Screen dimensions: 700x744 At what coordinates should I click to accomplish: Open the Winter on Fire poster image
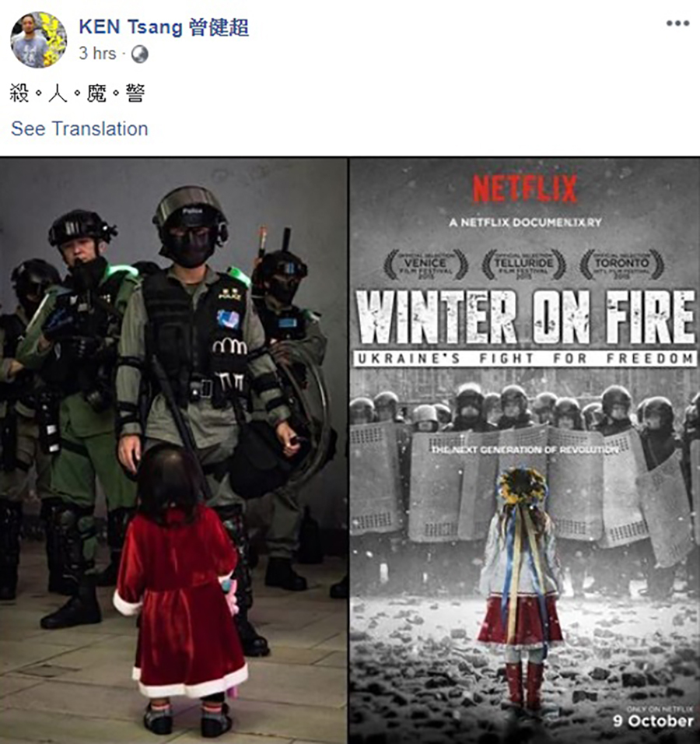pos(524,451)
